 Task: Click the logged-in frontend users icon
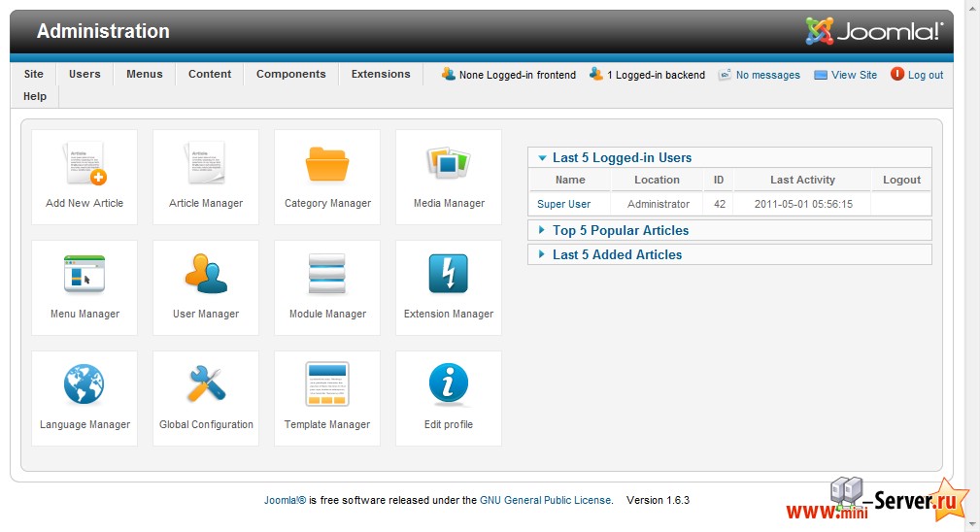tap(448, 75)
